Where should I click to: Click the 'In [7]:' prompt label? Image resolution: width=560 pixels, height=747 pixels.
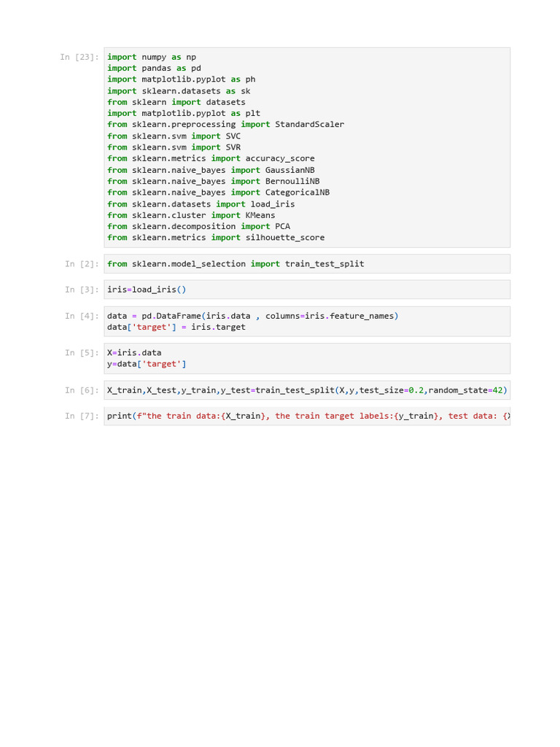click(x=82, y=416)
